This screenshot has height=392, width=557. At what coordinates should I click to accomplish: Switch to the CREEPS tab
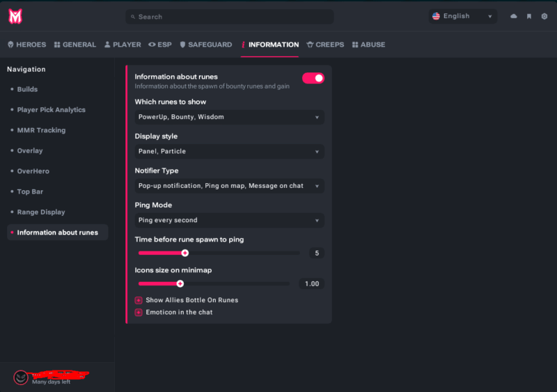pos(325,45)
